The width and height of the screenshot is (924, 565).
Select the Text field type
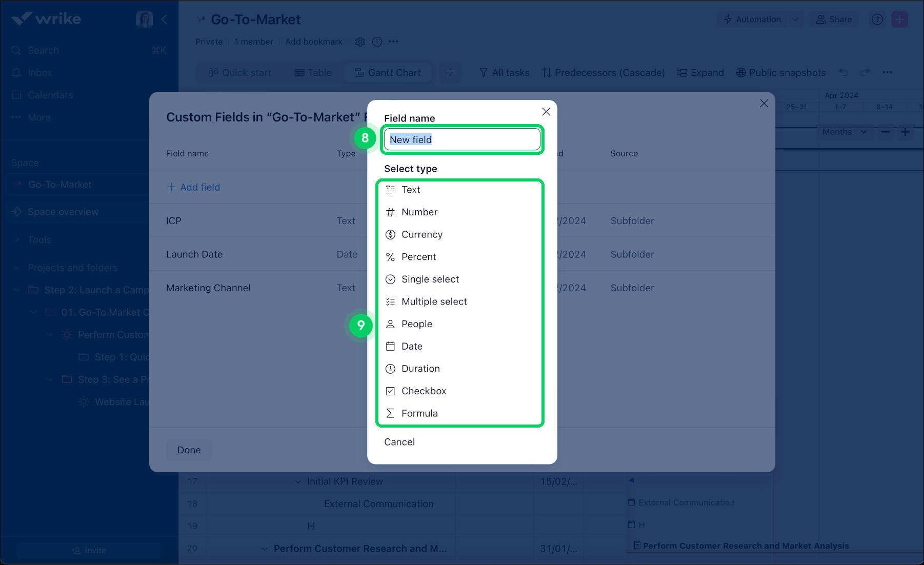[x=410, y=190]
